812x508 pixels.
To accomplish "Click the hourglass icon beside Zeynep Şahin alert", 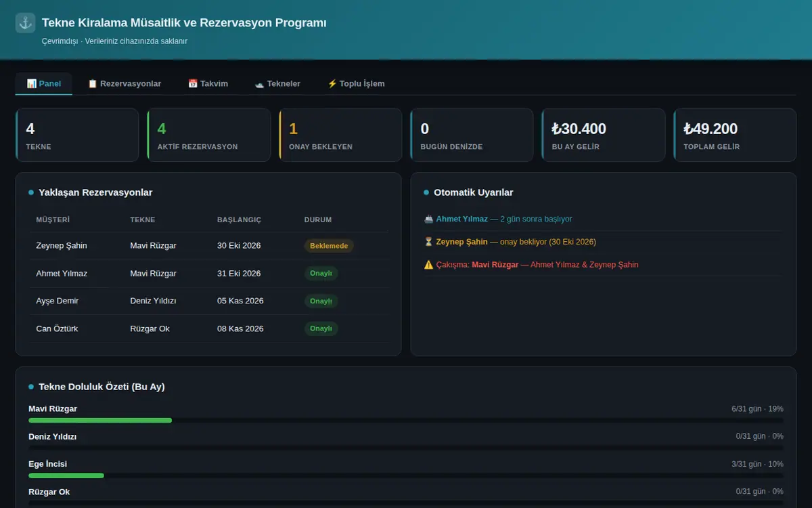I will click(428, 242).
